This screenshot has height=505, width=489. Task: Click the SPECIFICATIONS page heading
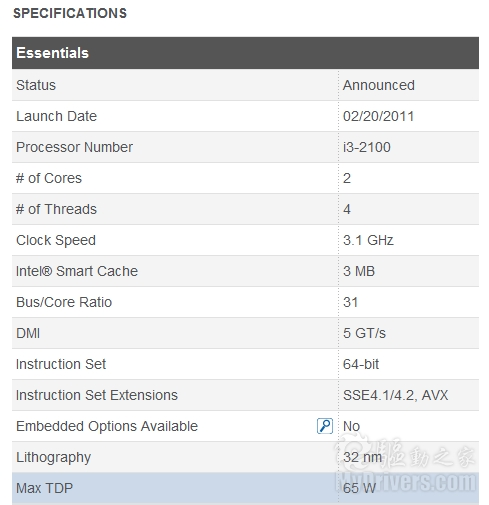tap(70, 13)
